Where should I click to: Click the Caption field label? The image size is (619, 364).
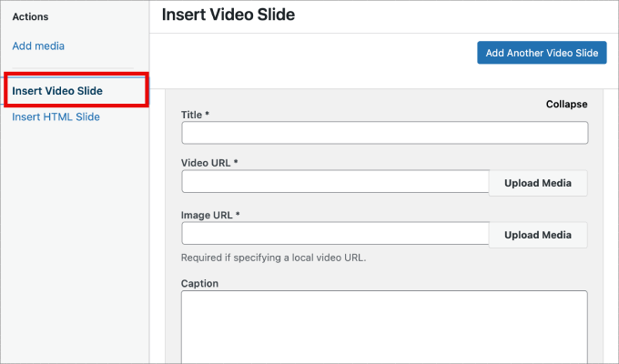199,283
